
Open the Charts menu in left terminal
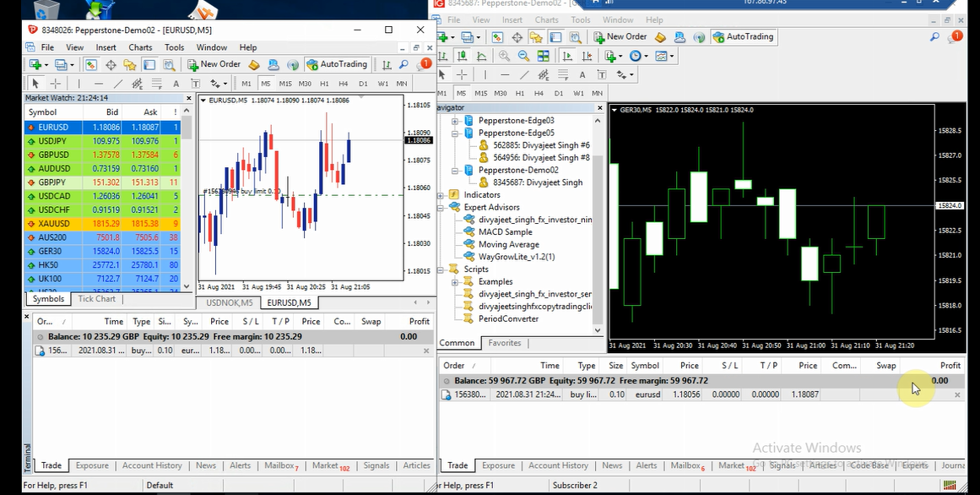pos(140,47)
